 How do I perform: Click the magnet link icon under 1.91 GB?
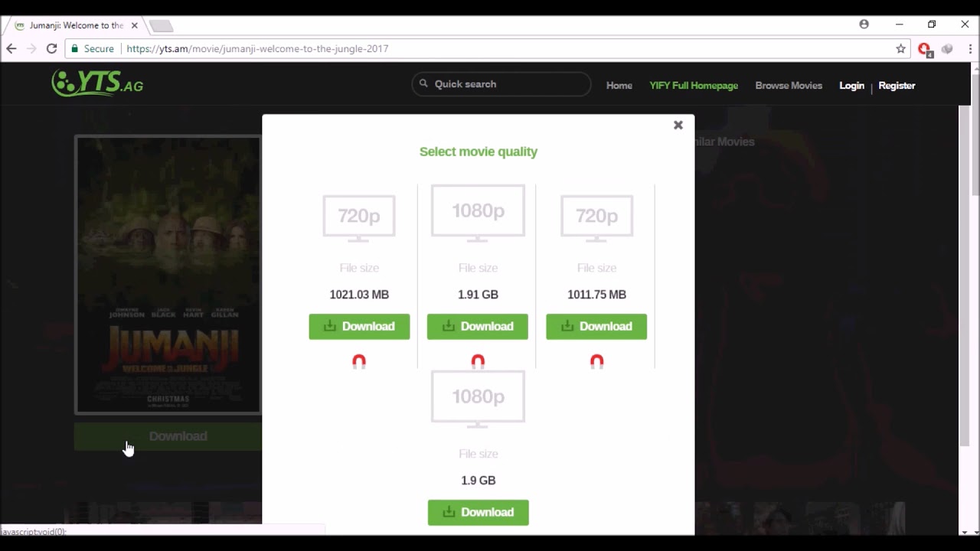pyautogui.click(x=478, y=361)
